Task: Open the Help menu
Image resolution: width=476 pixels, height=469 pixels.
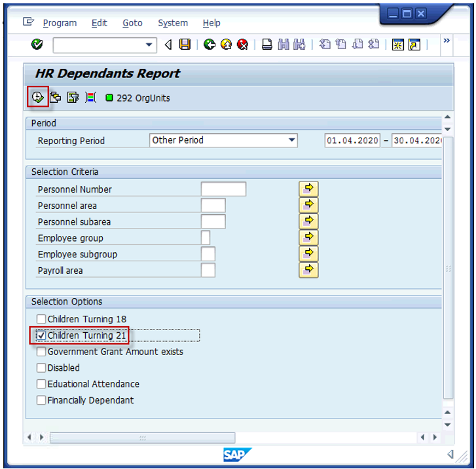Action: [211, 23]
